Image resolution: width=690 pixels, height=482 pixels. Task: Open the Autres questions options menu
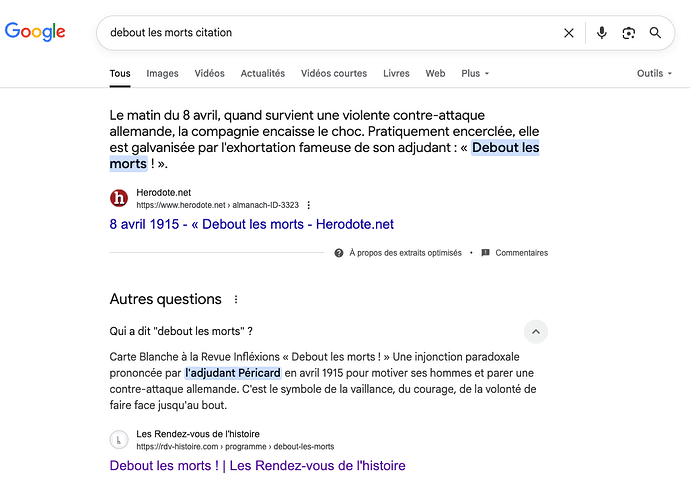[x=236, y=299]
